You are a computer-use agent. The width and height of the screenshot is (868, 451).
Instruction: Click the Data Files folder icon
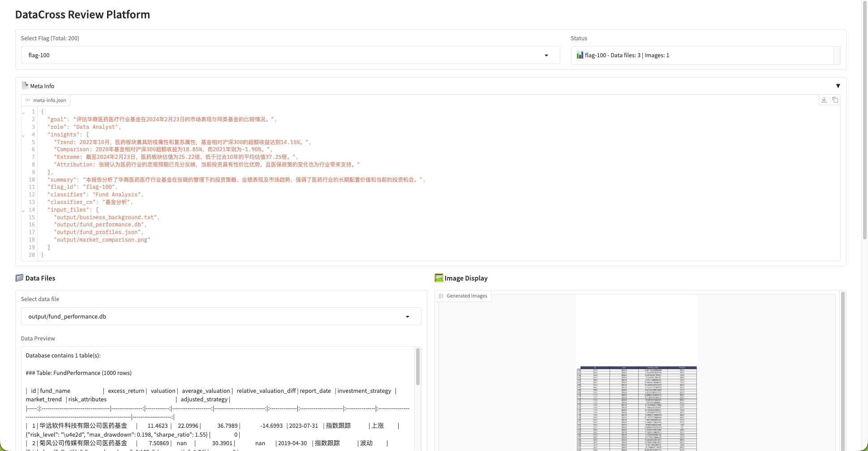pos(19,278)
